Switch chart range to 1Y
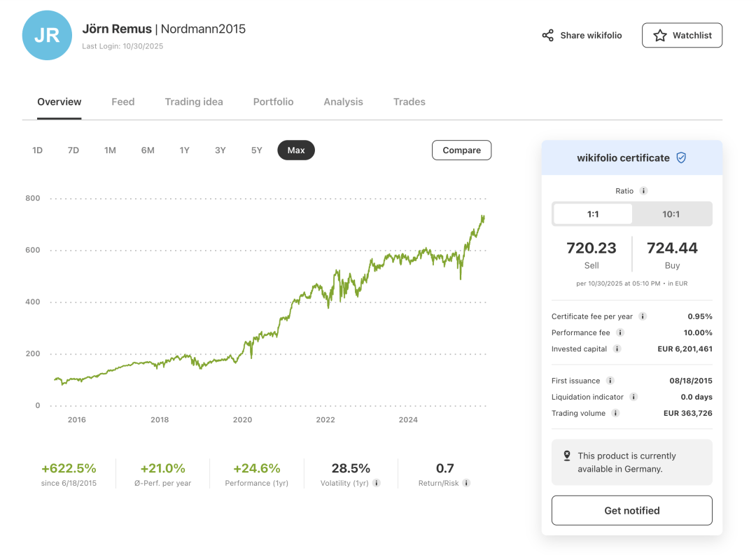This screenshot has width=756, height=555. point(184,150)
